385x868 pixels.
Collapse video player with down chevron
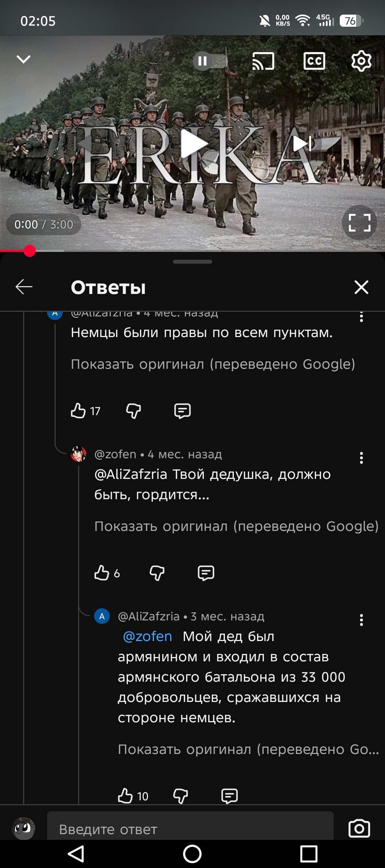24,60
